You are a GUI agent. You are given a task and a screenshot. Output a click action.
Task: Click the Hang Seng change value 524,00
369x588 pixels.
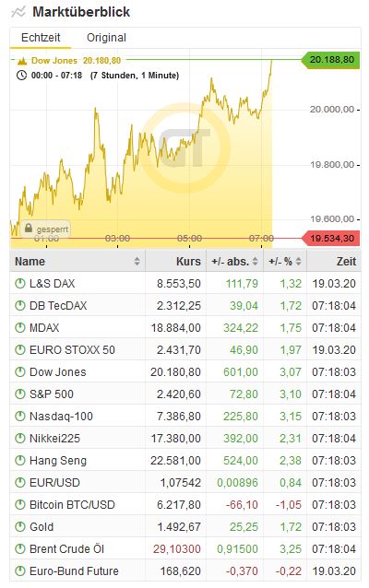tap(241, 461)
